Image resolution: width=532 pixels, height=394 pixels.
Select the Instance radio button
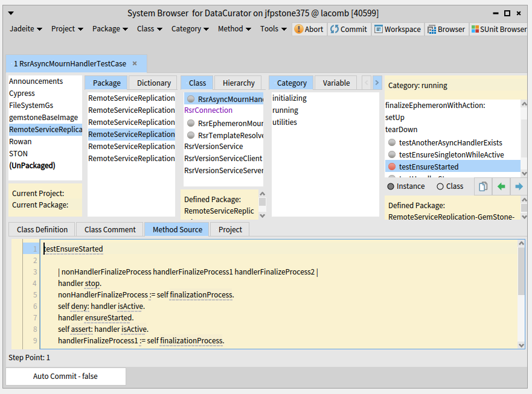[391, 186]
